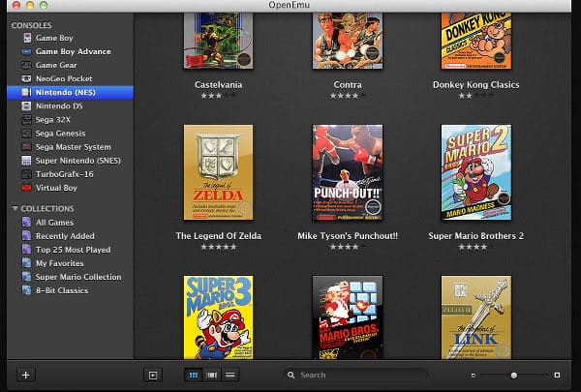
Task: Select The Legend of Zelda cover
Action: click(x=219, y=172)
